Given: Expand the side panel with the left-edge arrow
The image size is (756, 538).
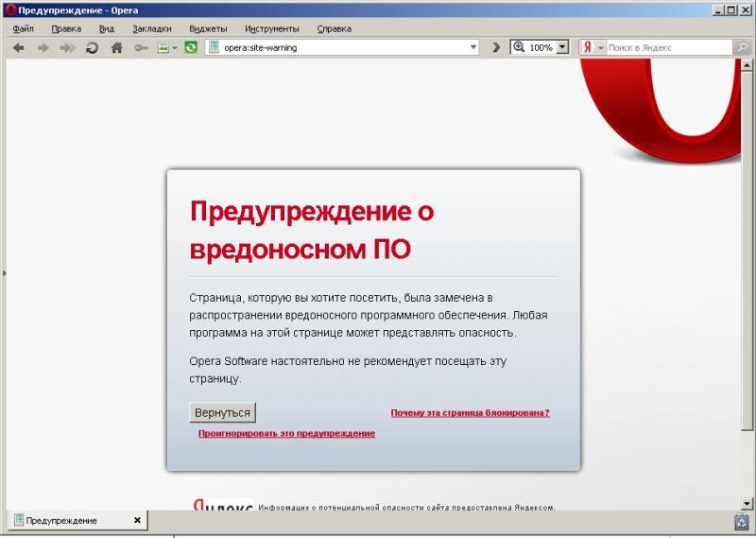Looking at the screenshot, I should 4,273.
